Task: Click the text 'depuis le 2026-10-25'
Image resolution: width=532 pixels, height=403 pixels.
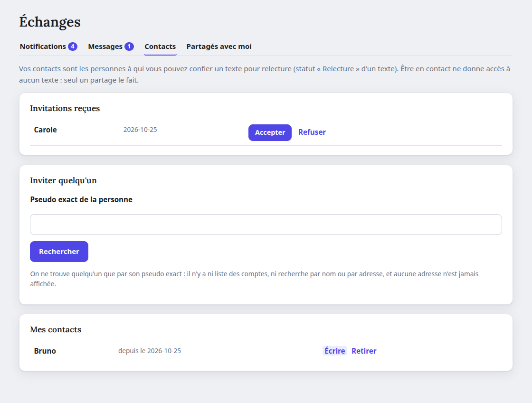Action: tap(150, 351)
